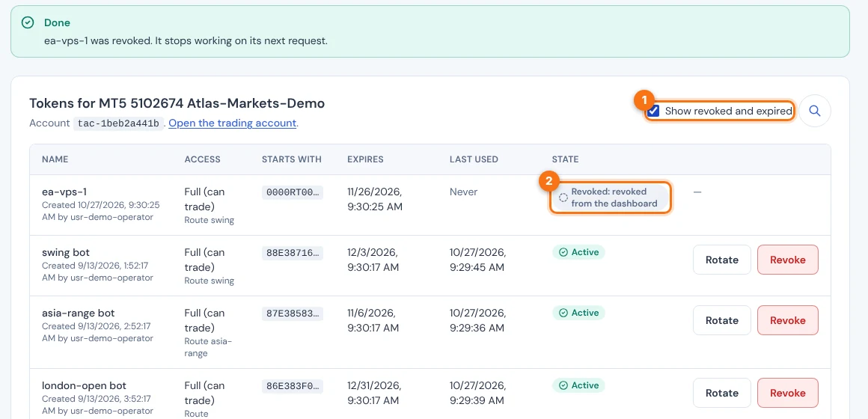This screenshot has height=419, width=868.
Task: Click the STARTS WITH column header
Action: click(x=291, y=159)
